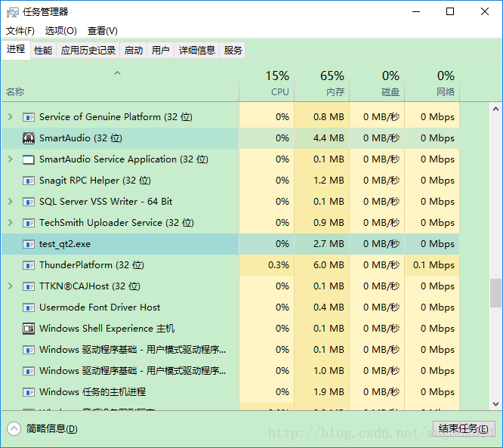The height and width of the screenshot is (448, 503).
Task: Switch to the 应用历史记录 tab
Action: (88, 51)
